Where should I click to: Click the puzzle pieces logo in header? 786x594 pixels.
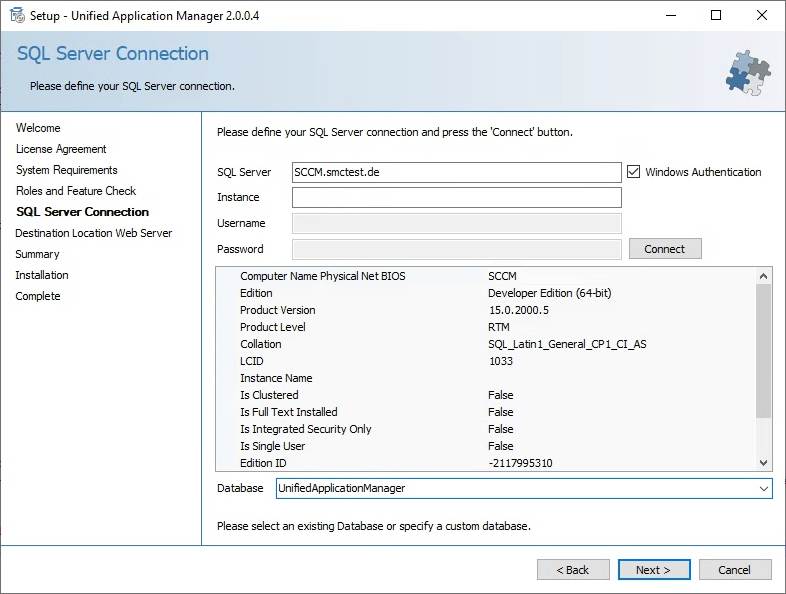click(748, 73)
